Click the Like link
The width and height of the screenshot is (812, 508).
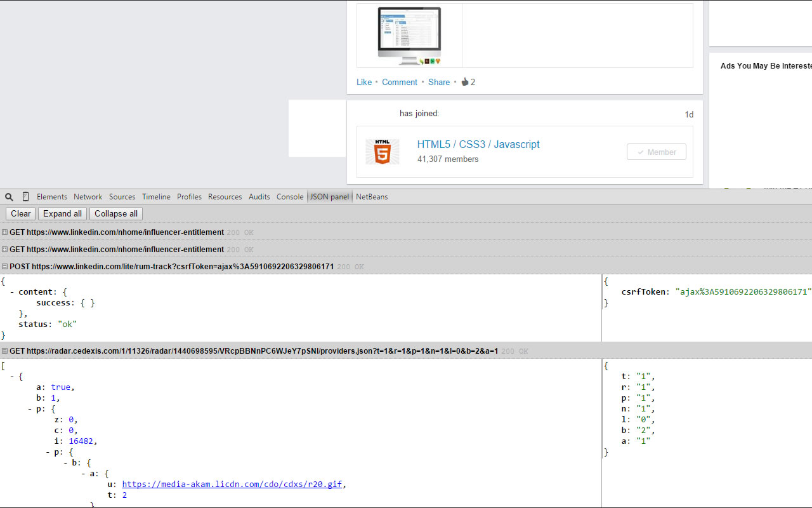click(364, 82)
